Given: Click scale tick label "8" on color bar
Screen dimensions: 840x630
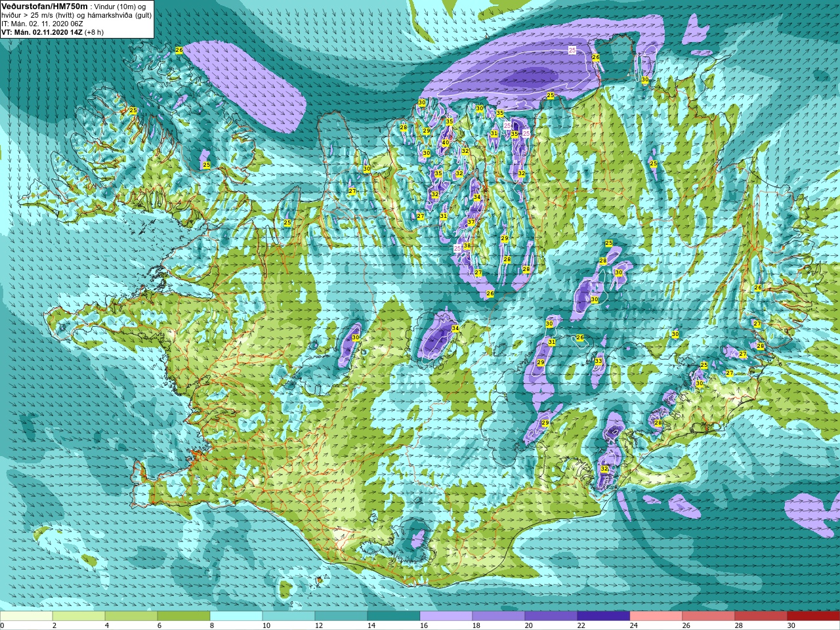Looking at the screenshot, I should 213,625.
